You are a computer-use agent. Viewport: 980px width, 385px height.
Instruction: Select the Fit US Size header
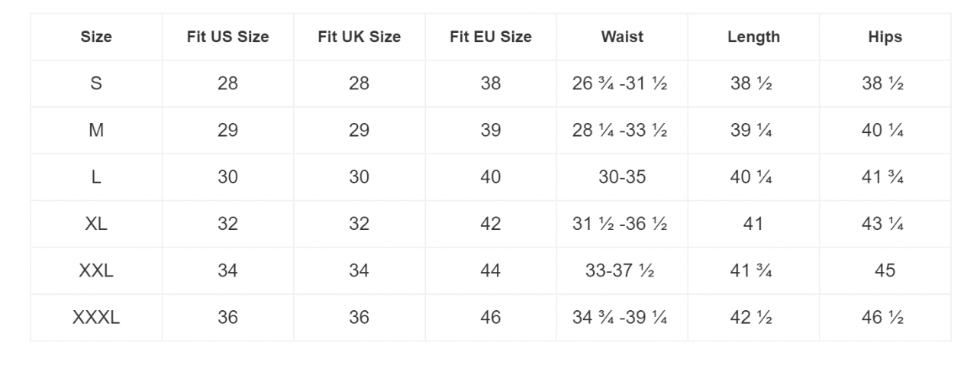(x=227, y=37)
